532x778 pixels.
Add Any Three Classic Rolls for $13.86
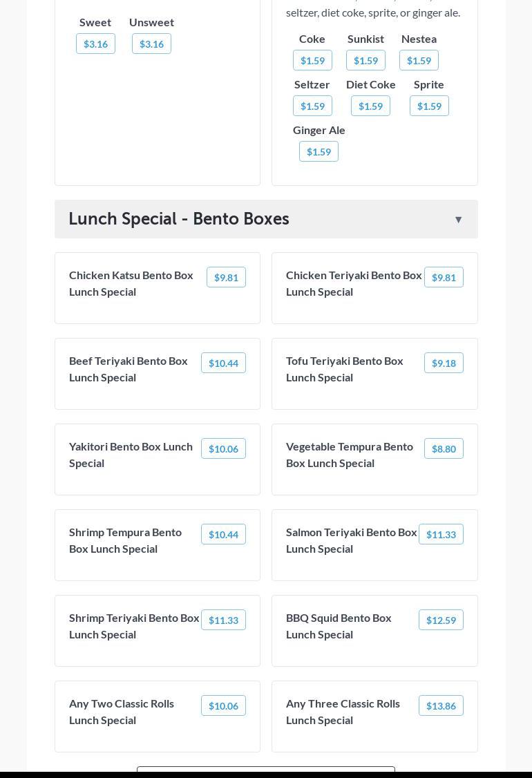pos(441,705)
